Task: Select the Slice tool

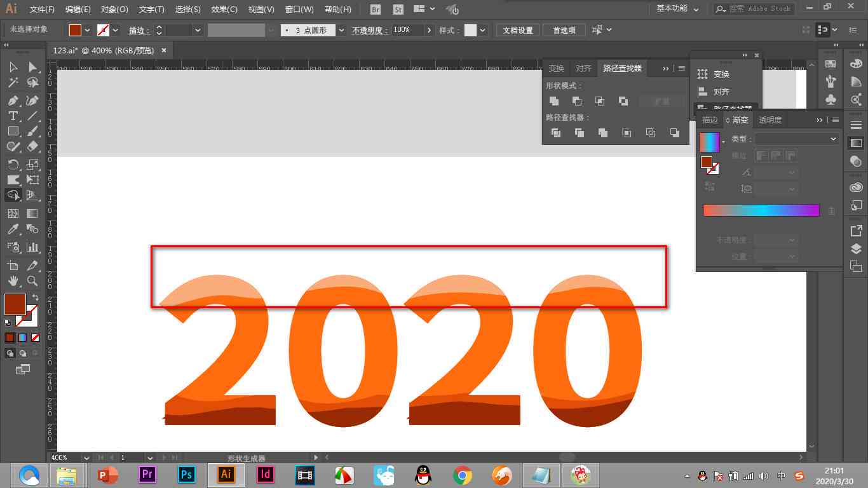Action: point(32,266)
